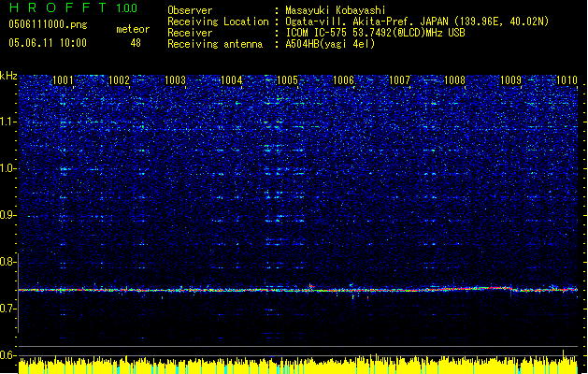Select the observer name Masayuki Kobayashi
The image size is (588, 374).
(x=336, y=10)
